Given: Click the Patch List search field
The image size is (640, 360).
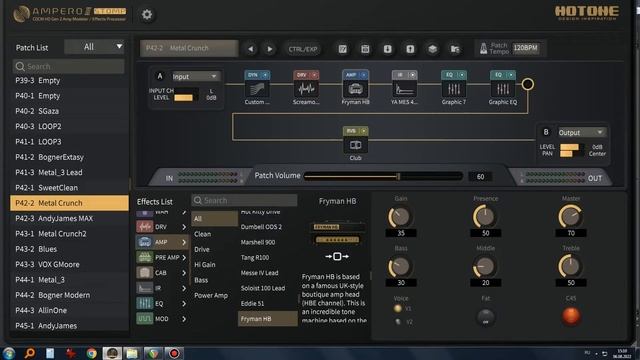Looking at the screenshot, I should click(x=69, y=66).
